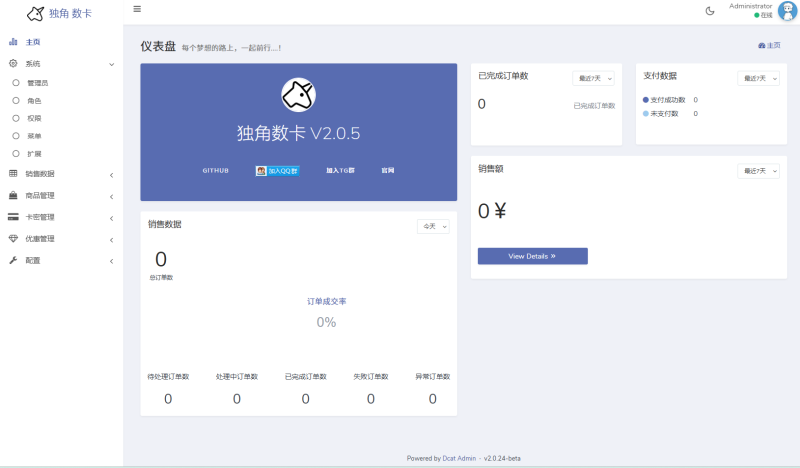Click the 独角数卡 V2.0.5 banner title
800x468 pixels.
pyautogui.click(x=298, y=133)
